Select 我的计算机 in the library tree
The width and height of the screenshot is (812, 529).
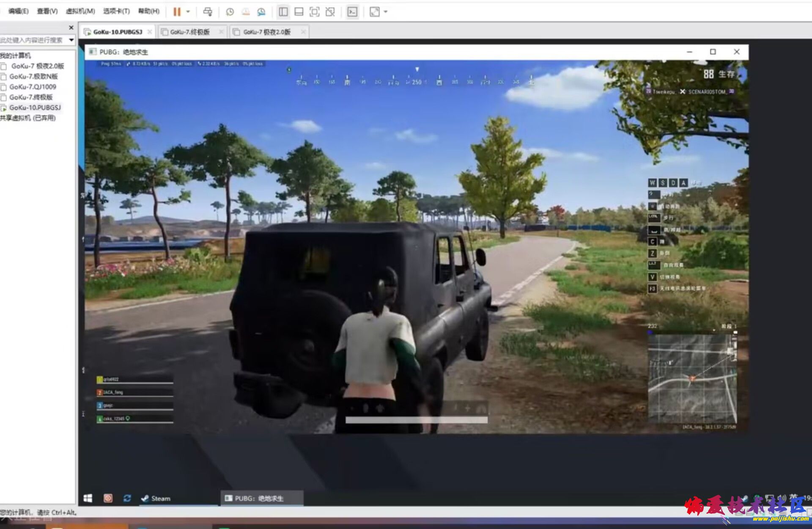pyautogui.click(x=16, y=55)
